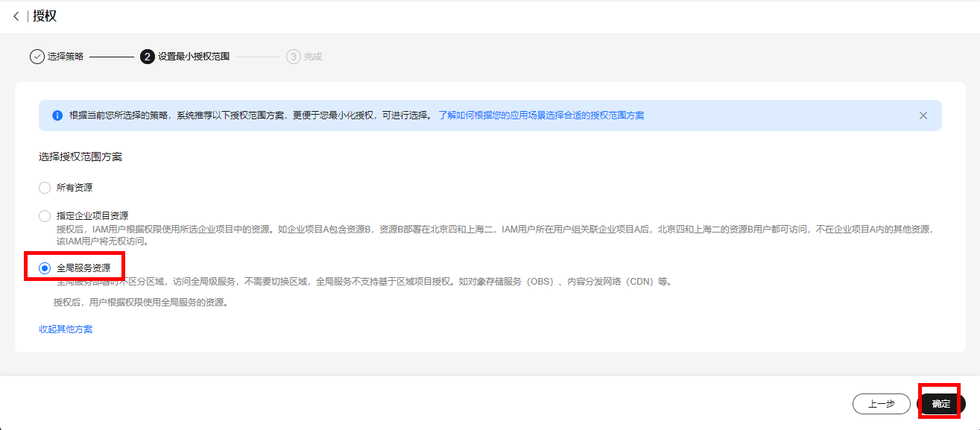Click step 1 选择策略 checkmark
This screenshot has width=980, height=430.
(37, 57)
